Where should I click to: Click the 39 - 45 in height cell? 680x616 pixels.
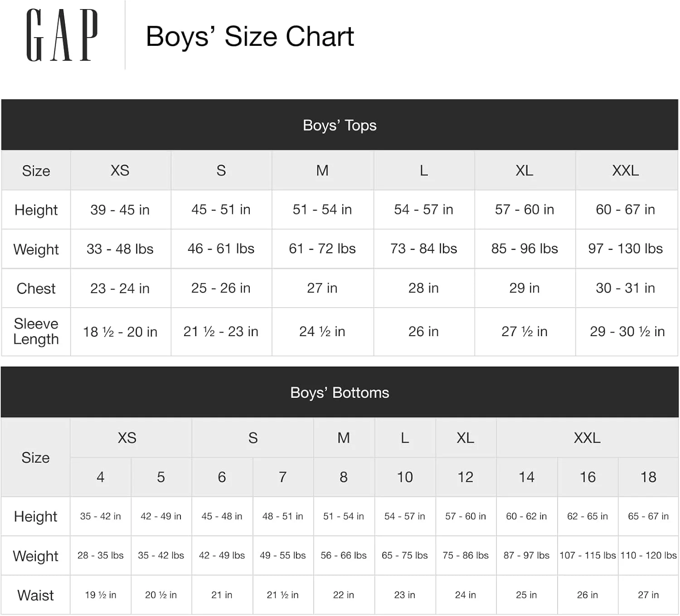pyautogui.click(x=120, y=210)
